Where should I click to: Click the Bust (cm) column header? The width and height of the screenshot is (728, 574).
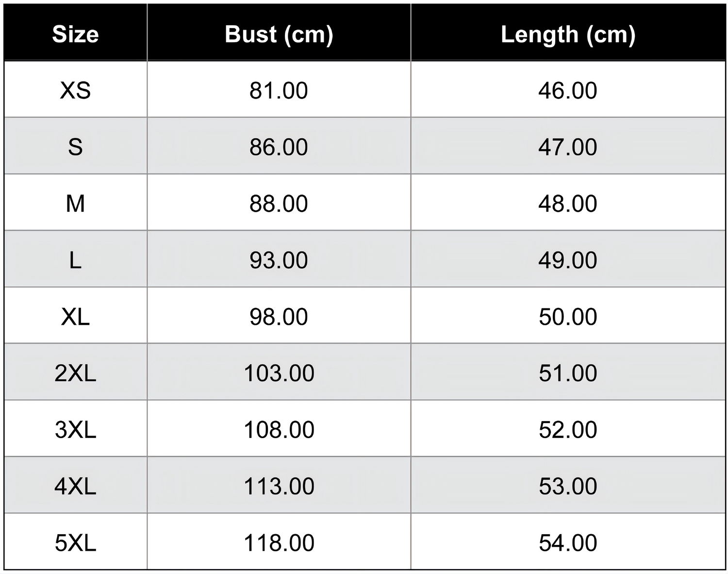click(279, 34)
